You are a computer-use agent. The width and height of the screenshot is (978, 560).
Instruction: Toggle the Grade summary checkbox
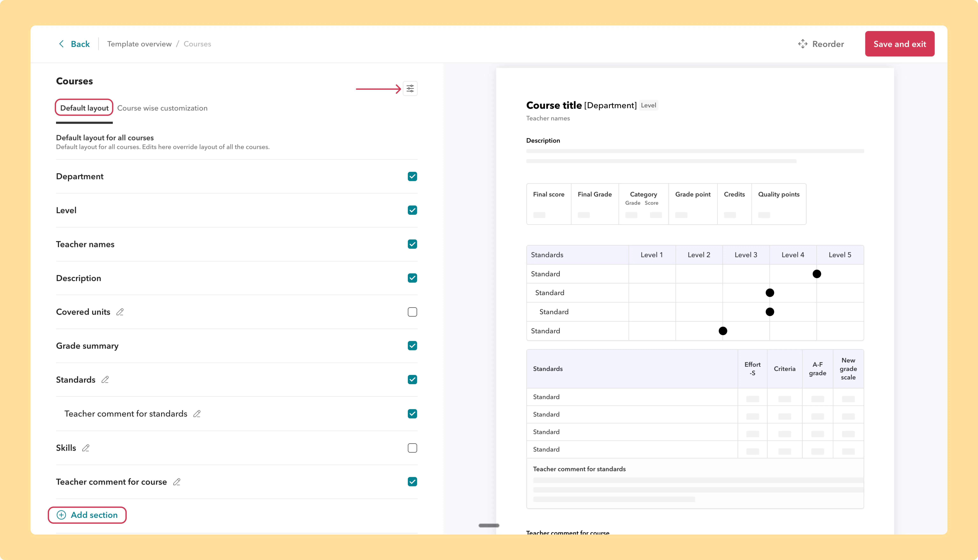click(412, 346)
